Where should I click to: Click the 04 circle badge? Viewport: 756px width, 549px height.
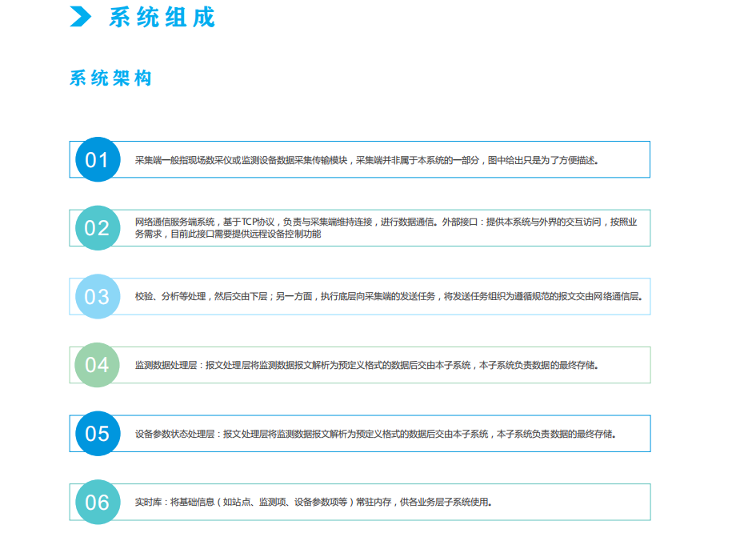tap(97, 365)
